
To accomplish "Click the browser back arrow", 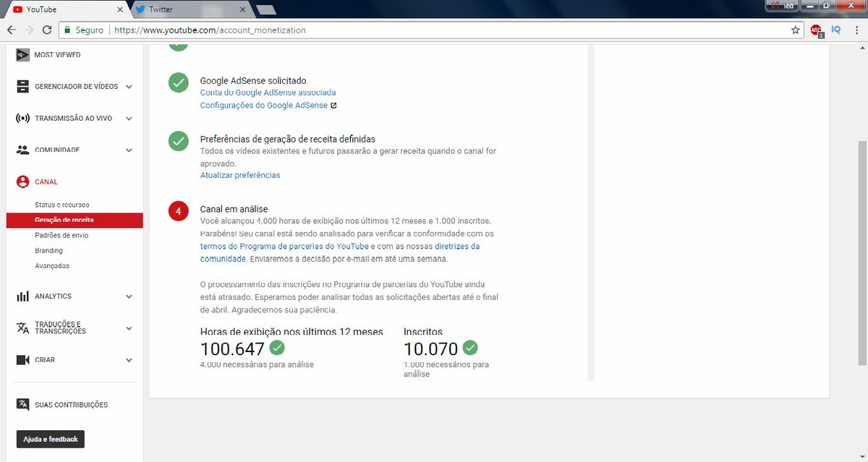I will 11,30.
